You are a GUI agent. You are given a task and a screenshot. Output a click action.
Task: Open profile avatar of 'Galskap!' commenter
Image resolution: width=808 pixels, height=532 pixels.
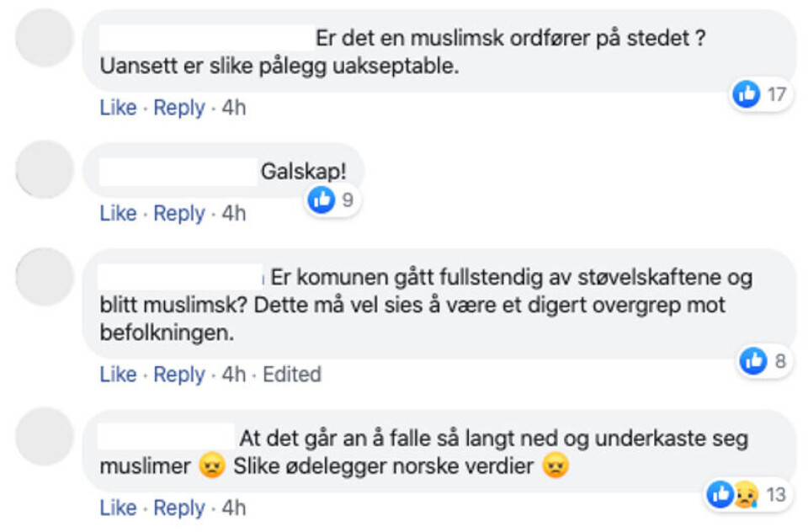[45, 169]
